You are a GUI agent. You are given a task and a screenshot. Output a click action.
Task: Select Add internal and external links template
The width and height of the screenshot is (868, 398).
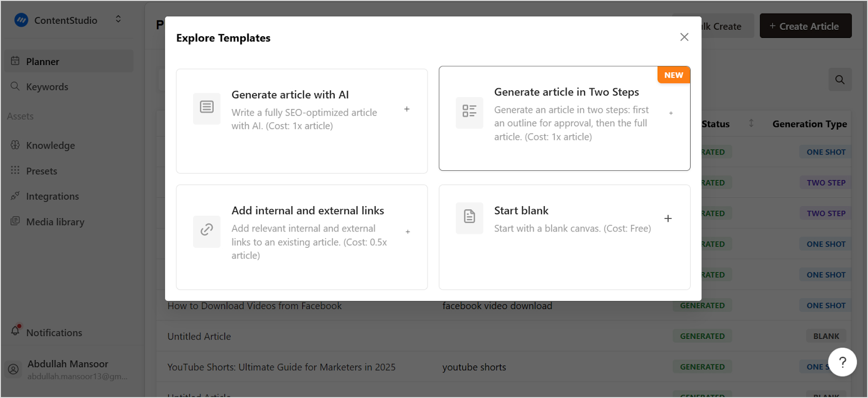pyautogui.click(x=302, y=237)
